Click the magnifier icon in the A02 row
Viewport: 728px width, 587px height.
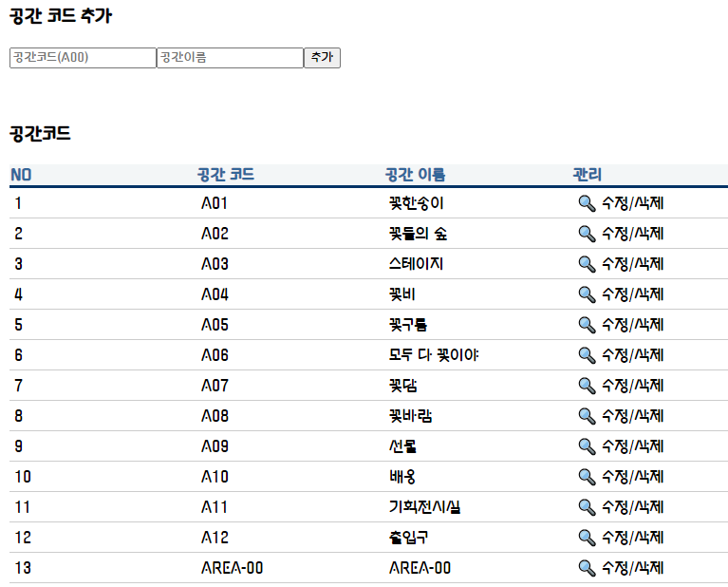[x=587, y=234]
